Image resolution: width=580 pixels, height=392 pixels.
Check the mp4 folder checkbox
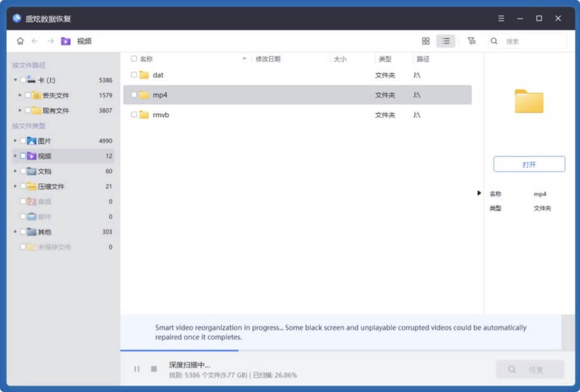click(134, 95)
